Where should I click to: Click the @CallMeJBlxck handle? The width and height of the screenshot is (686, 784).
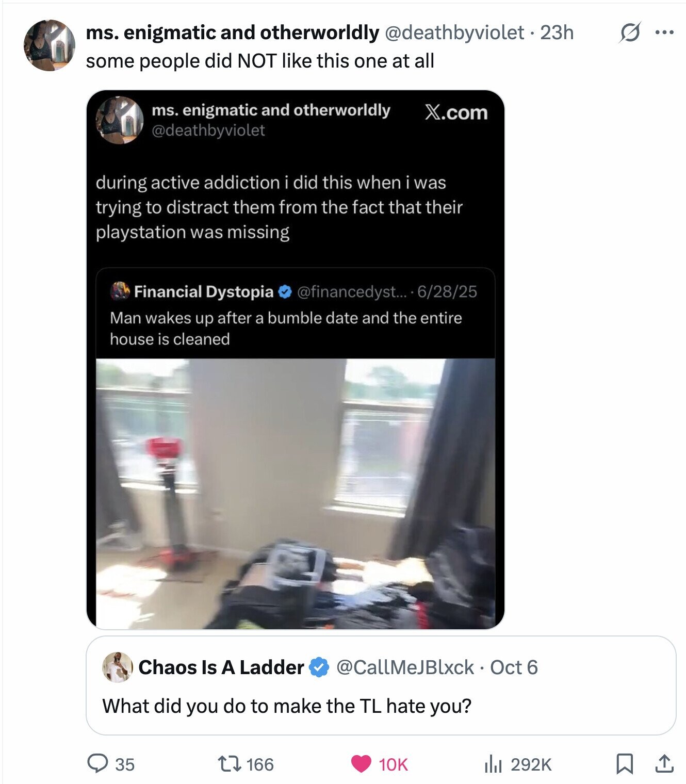pos(405,667)
